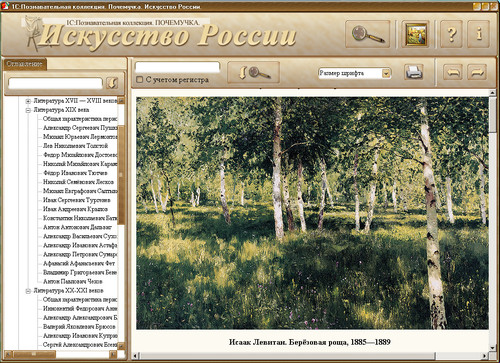500x363 pixels.
Task: Open 'Николай Михайлович Карамзин' entry
Action: pyautogui.click(x=80, y=164)
